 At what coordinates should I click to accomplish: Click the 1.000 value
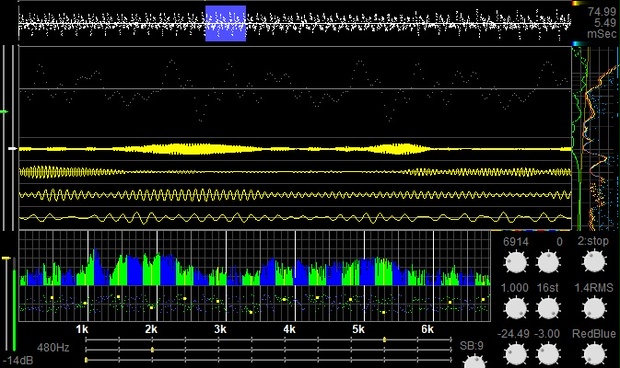click(515, 288)
